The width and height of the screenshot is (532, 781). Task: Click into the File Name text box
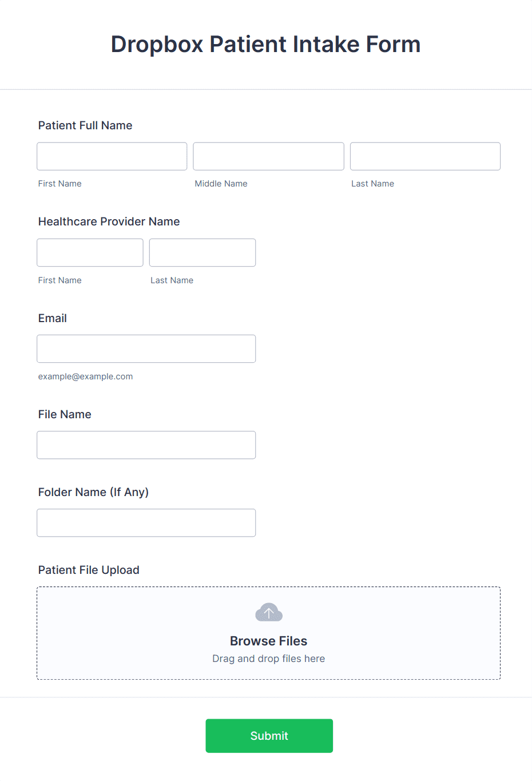point(146,445)
